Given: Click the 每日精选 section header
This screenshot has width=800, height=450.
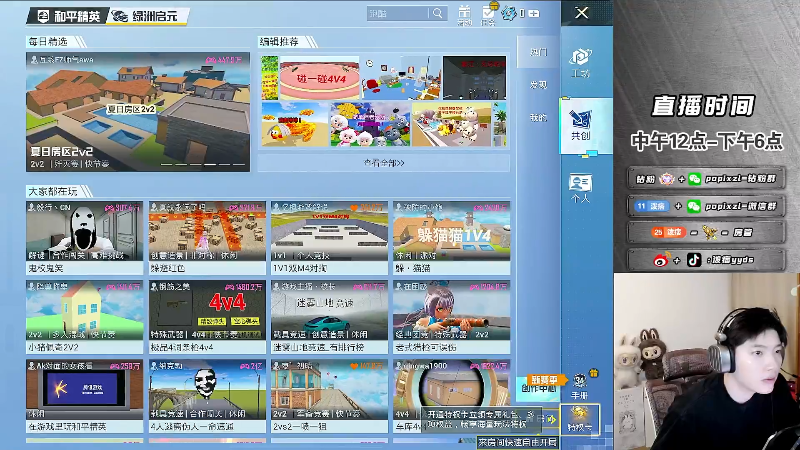Looking at the screenshot, I should click(x=48, y=42).
